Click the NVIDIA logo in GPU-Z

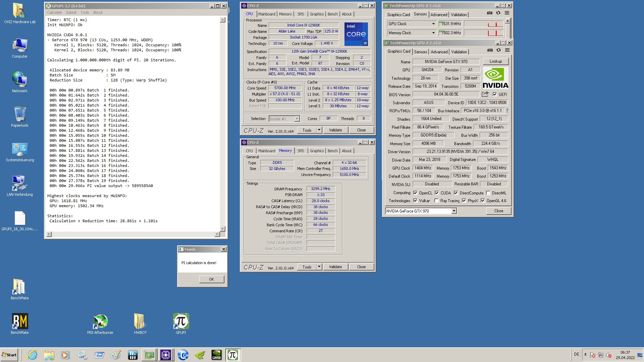[x=495, y=78]
